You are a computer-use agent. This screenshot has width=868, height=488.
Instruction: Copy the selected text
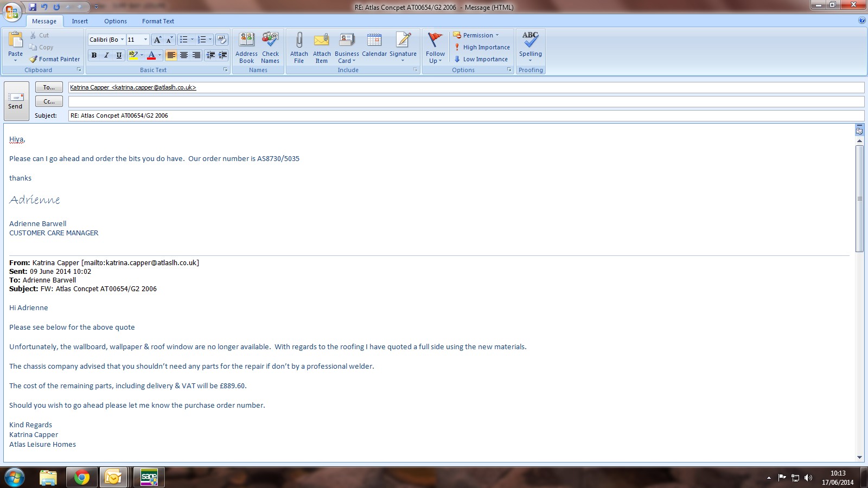pyautogui.click(x=41, y=47)
